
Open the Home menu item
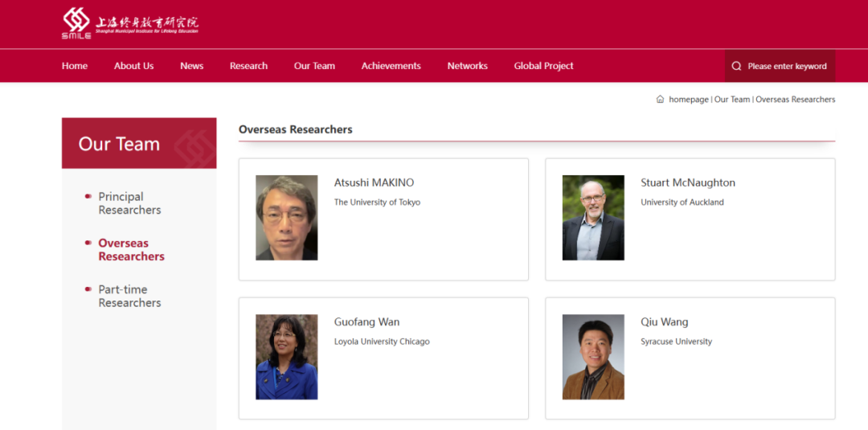point(75,66)
